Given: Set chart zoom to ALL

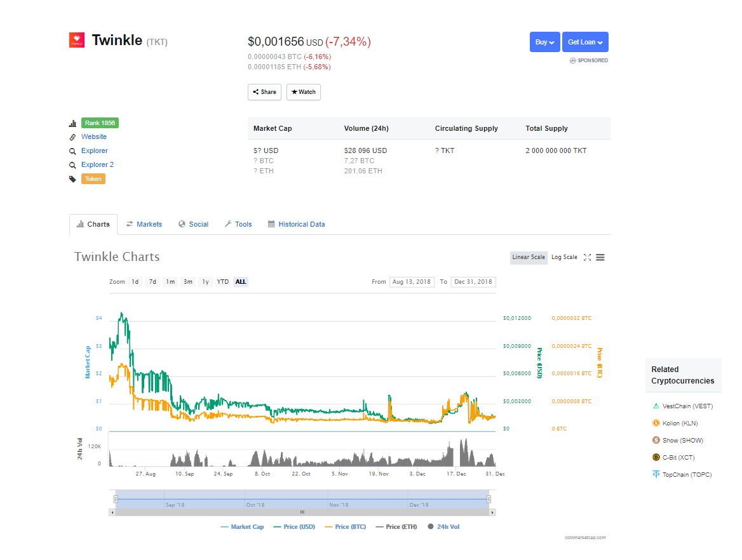Looking at the screenshot, I should click(241, 282).
